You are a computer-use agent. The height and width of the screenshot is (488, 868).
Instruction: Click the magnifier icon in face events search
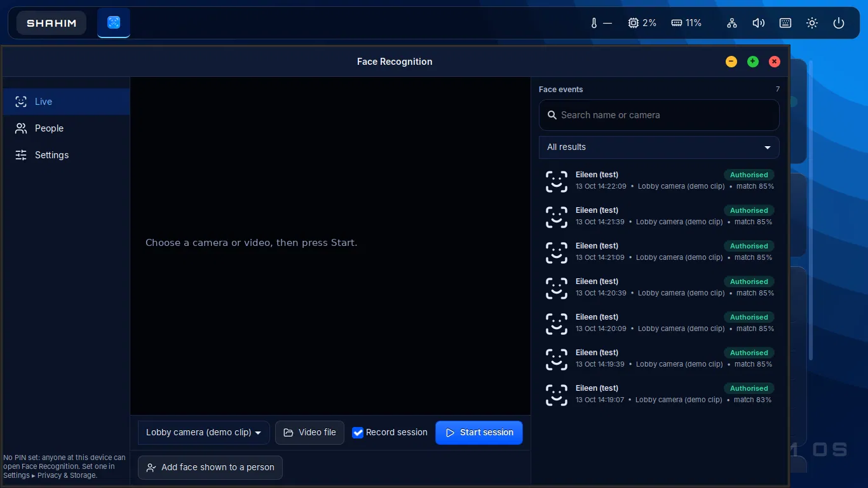point(552,115)
